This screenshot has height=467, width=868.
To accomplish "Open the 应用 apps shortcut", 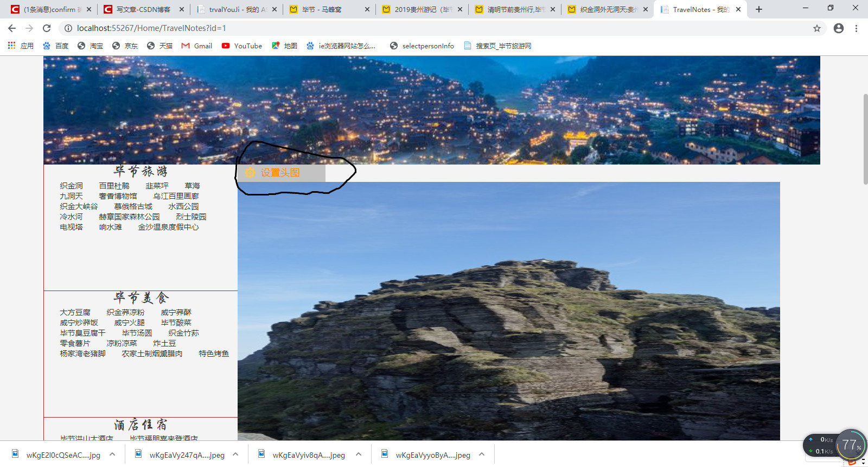I will point(21,46).
